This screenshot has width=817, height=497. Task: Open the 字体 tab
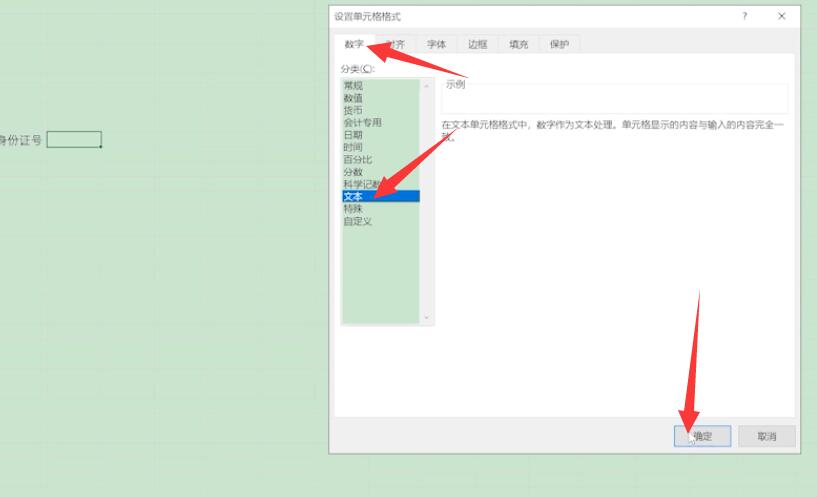[x=437, y=44]
